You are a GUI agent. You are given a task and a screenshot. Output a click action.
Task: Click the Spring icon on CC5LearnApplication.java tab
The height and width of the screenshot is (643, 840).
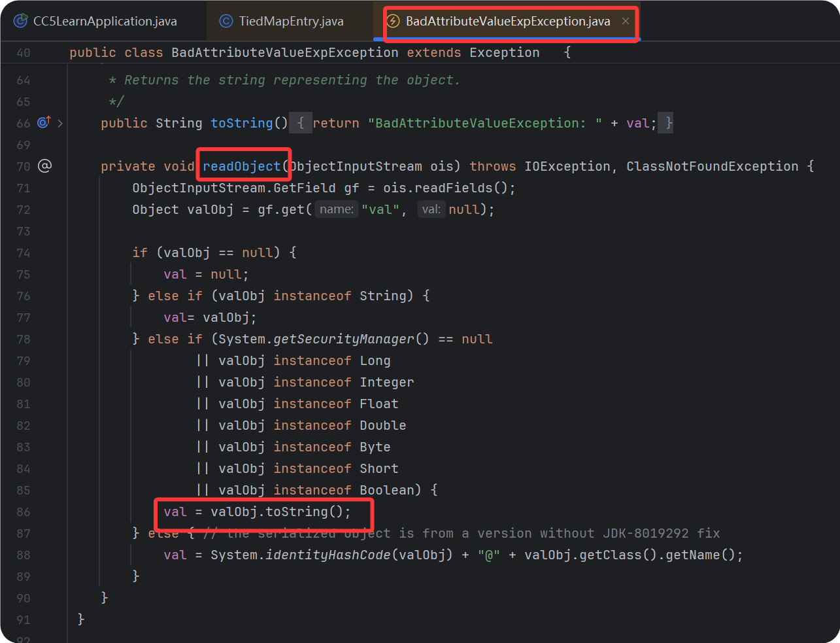[x=20, y=20]
